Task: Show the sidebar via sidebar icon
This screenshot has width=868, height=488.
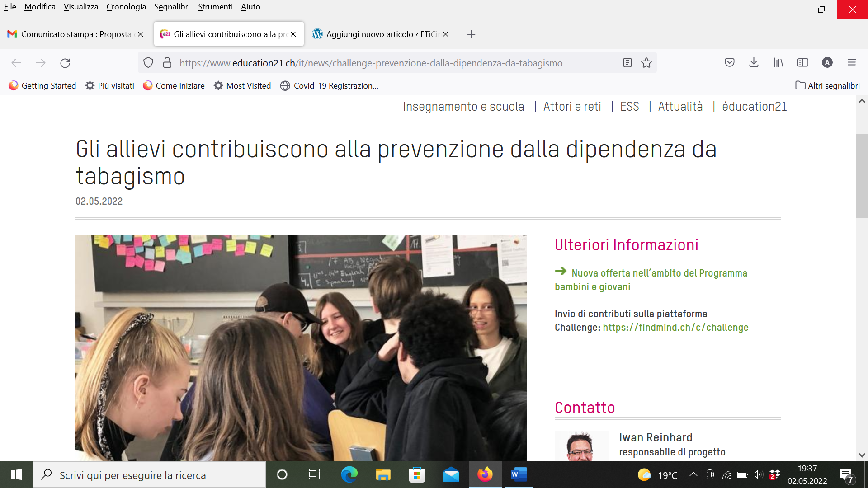Action: point(803,63)
